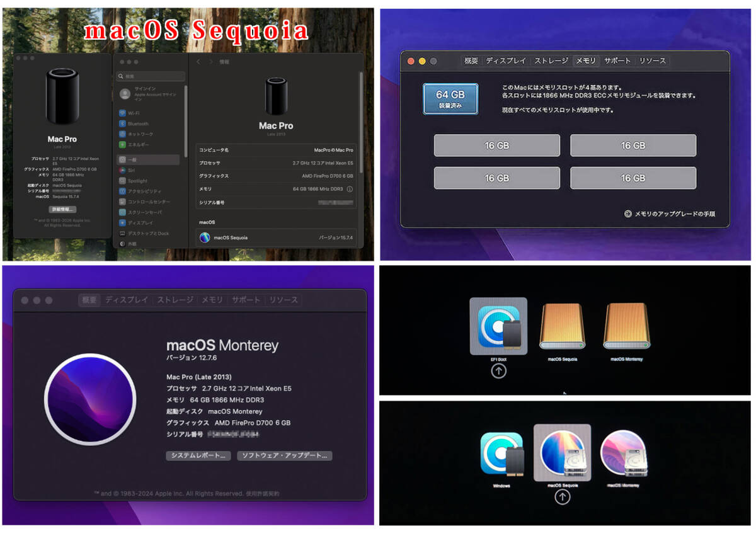The width and height of the screenshot is (756, 536).
Task: Open ディスプレイ tab in the Monterey window
Action: 127,300
